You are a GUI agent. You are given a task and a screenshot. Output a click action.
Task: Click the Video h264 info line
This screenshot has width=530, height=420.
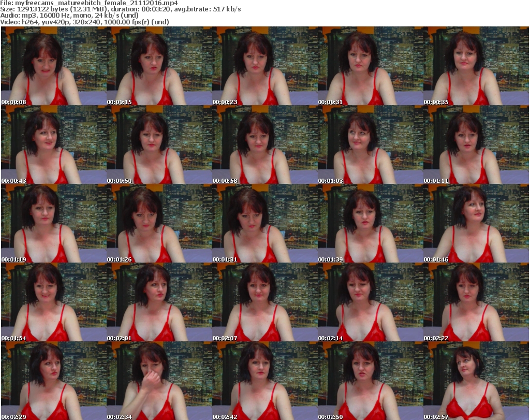coord(84,22)
